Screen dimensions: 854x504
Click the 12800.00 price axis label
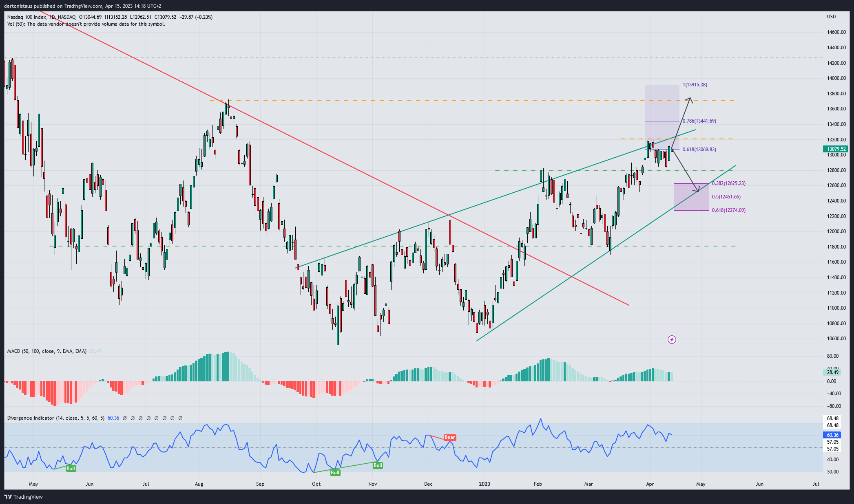[x=836, y=170]
